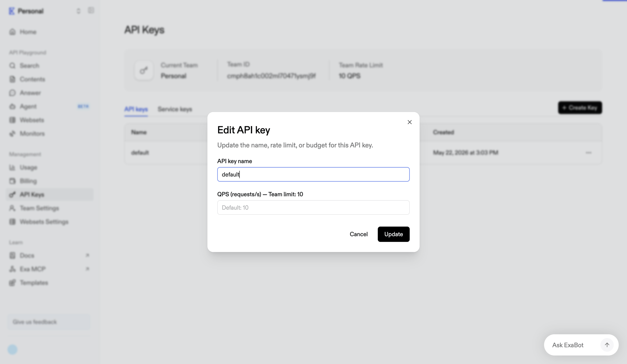The width and height of the screenshot is (627, 364).
Task: Click the API key name field
Action: pos(313,174)
